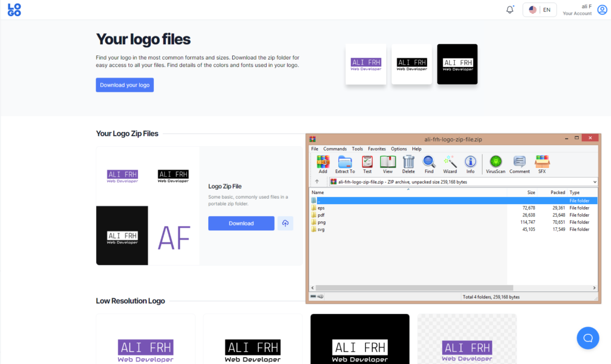The height and width of the screenshot is (364, 611).
Task: Sort by the Size column header
Action: click(x=530, y=193)
